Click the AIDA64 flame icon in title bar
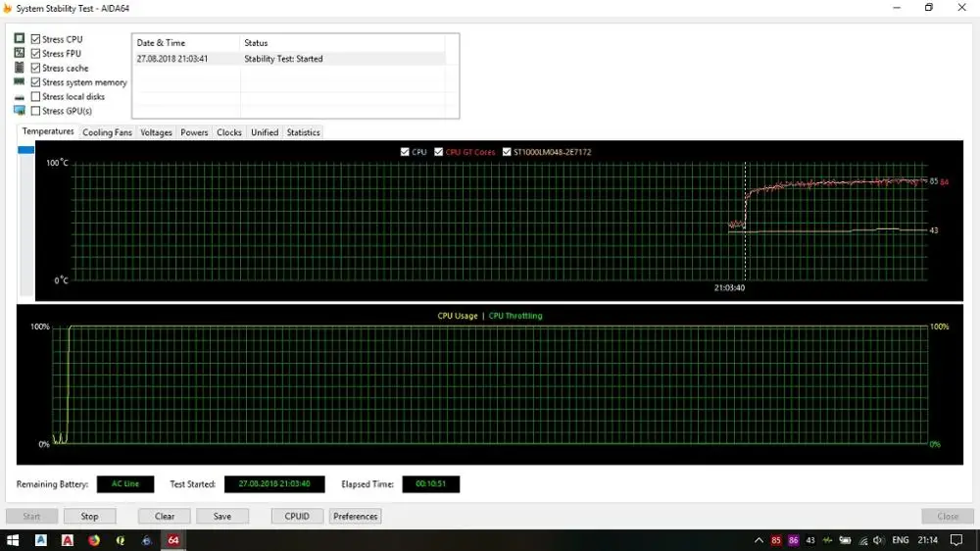Screen dimensions: 980x551 point(8,8)
